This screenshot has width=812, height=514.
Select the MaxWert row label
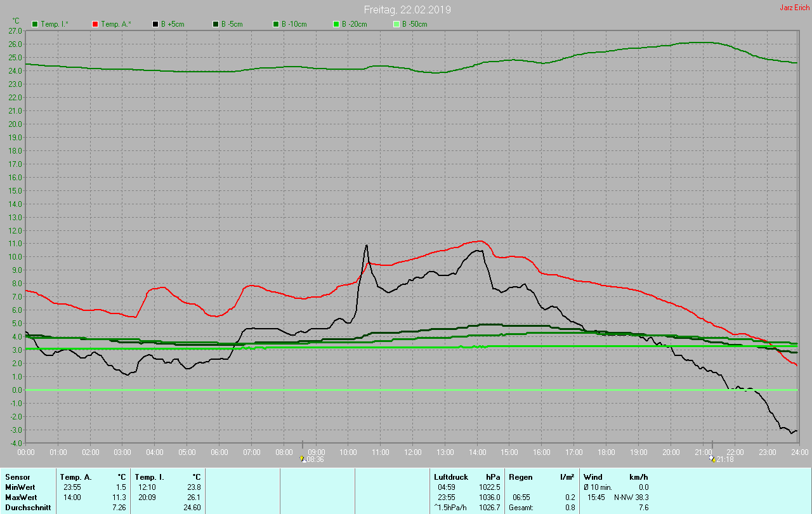[21, 497]
